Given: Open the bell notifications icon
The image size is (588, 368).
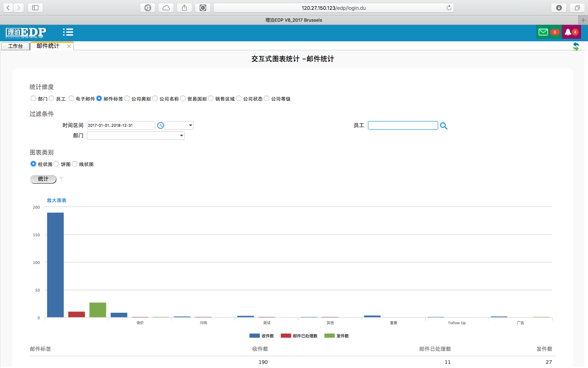Looking at the screenshot, I should (568, 32).
